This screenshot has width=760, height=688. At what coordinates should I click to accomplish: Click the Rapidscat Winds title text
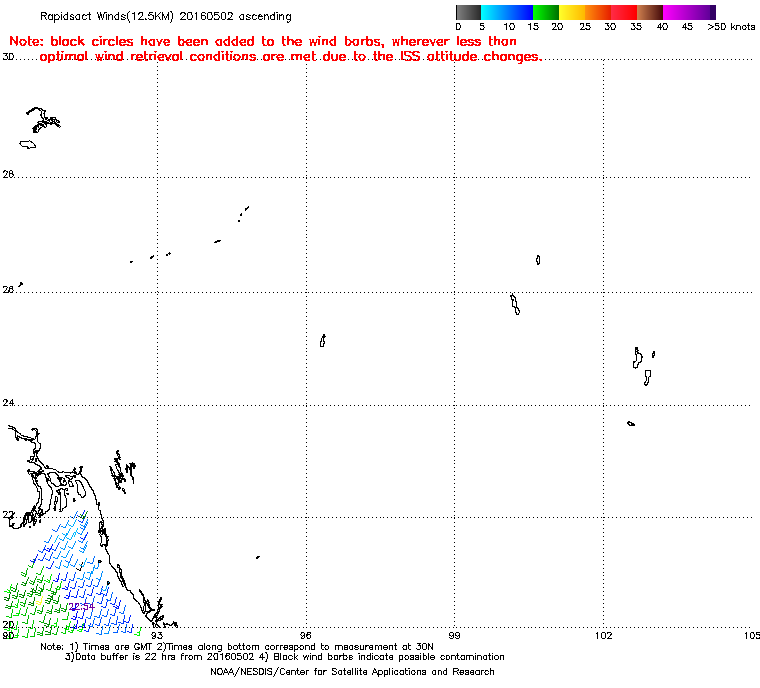(166, 16)
